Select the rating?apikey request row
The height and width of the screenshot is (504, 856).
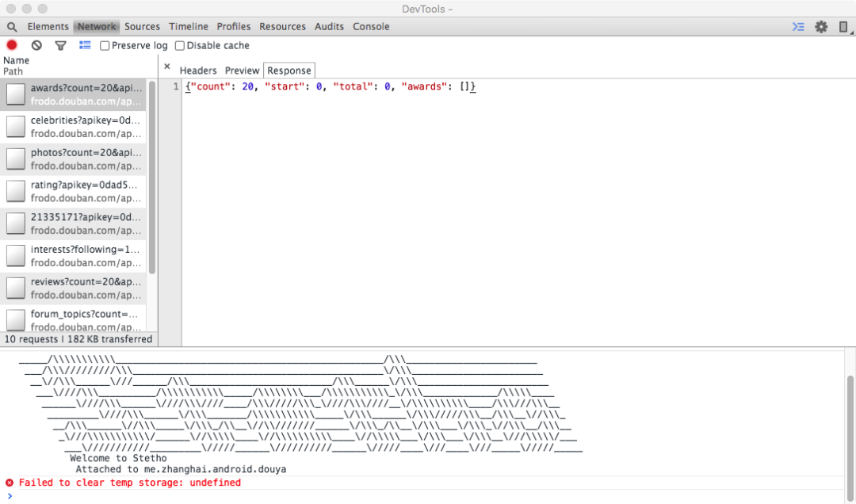(73, 191)
